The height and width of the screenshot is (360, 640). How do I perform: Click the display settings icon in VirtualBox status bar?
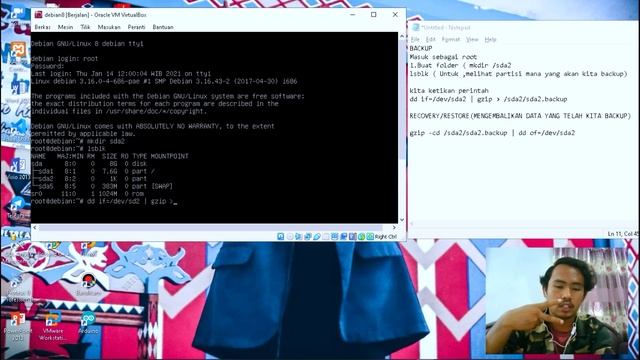point(335,236)
